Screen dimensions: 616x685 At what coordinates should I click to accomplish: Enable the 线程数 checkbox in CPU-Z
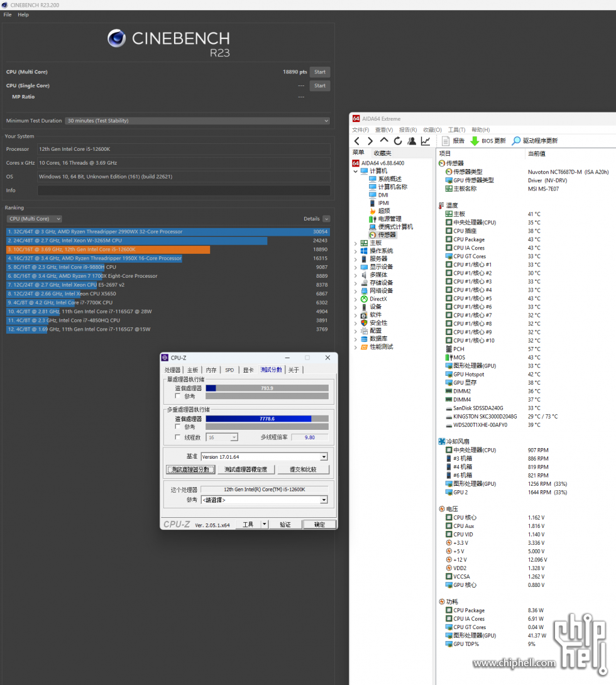(177, 437)
